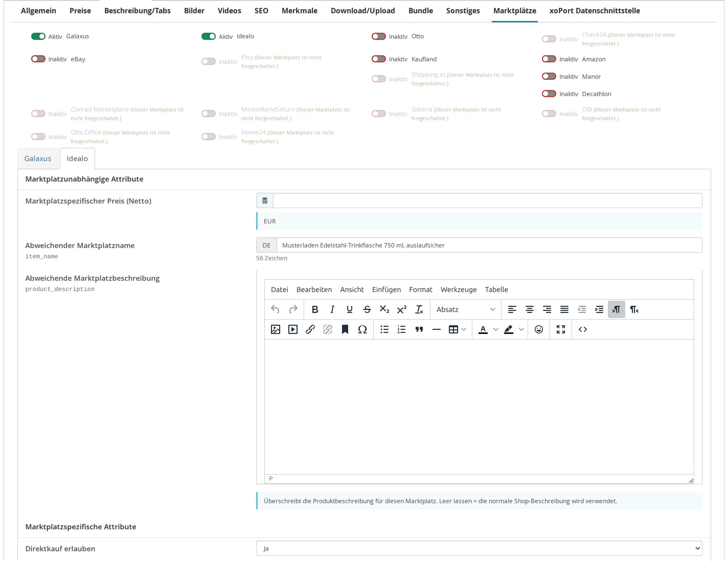Apply strikethrough formatting
Screen dimensions: 728x561
367,309
